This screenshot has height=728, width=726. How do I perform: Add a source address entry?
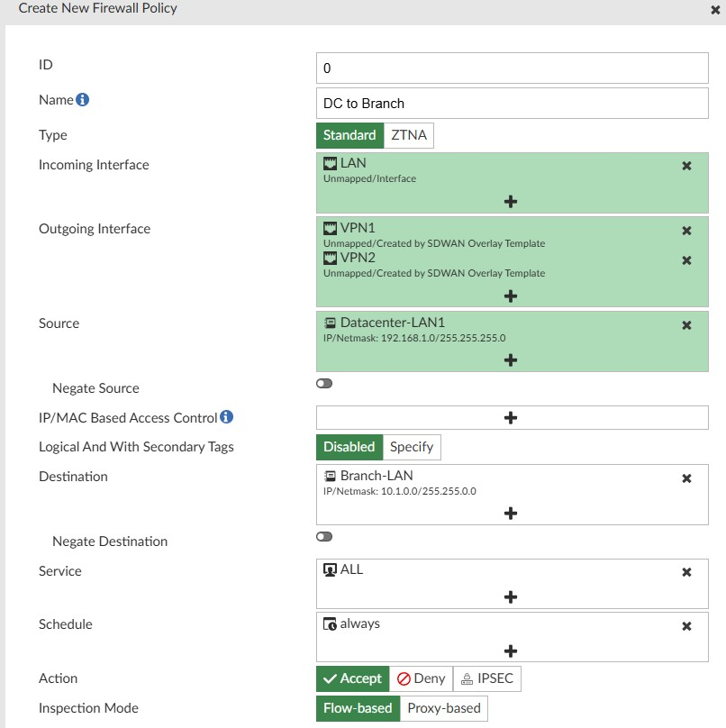pos(511,359)
